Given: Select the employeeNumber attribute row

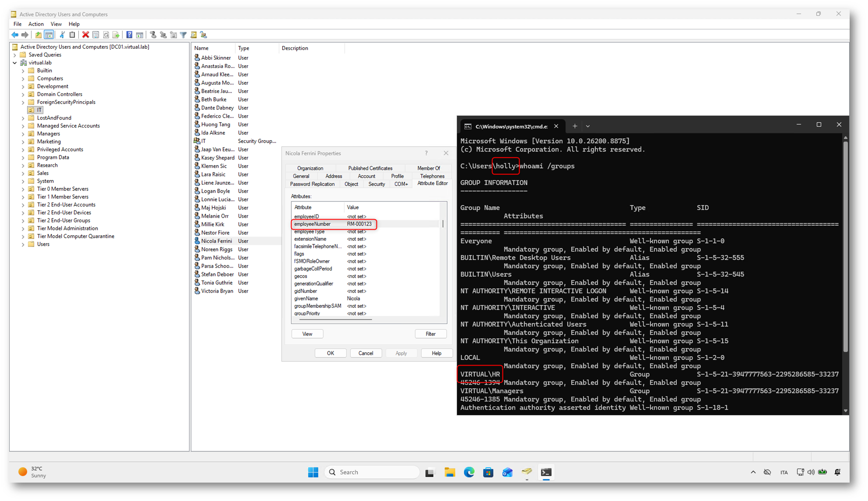Looking at the screenshot, I should point(365,224).
